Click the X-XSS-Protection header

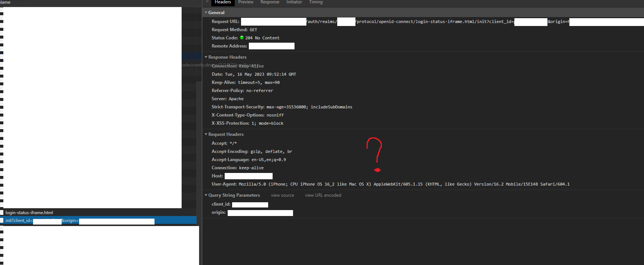[247, 123]
